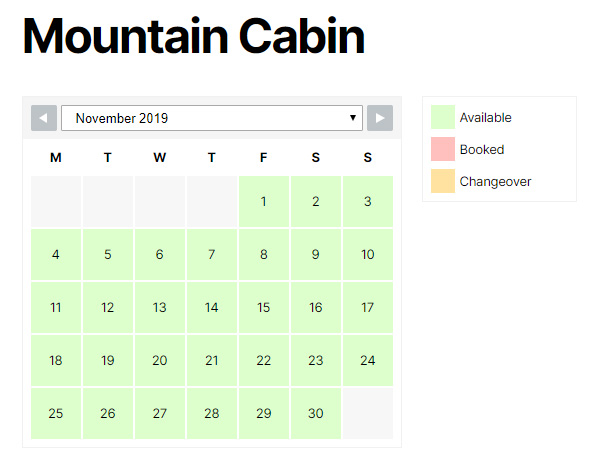
Task: Go to the previous month arrow
Action: click(x=44, y=118)
